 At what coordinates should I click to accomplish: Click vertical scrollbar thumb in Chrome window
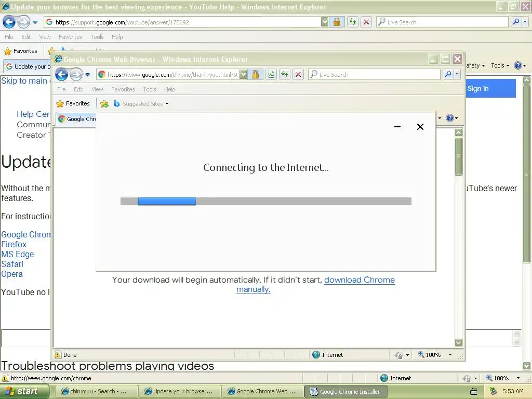tap(458, 156)
